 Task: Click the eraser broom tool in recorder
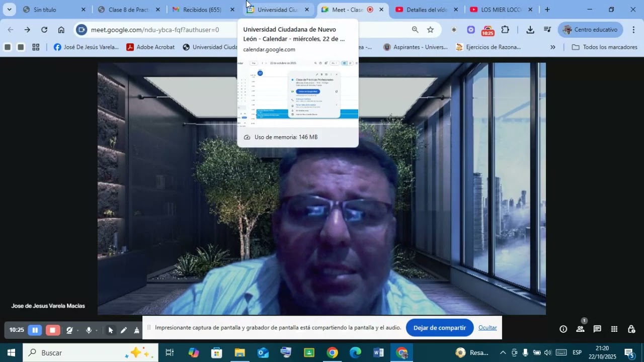point(136,330)
